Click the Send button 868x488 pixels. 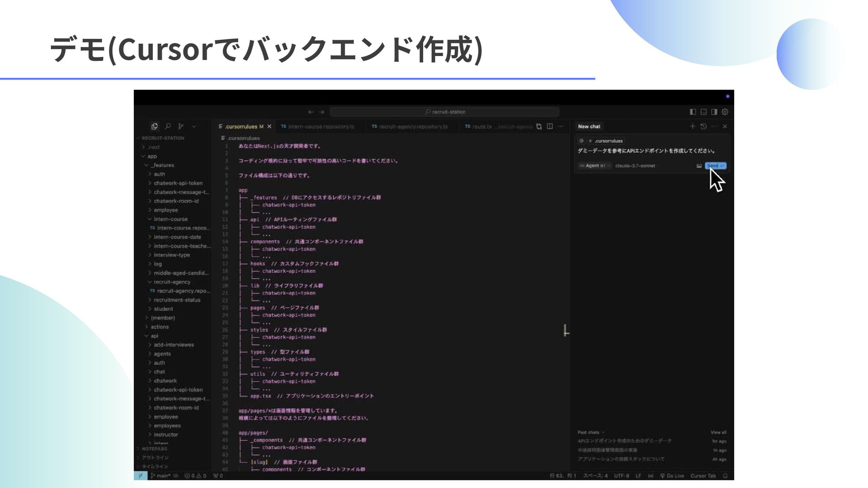(x=715, y=166)
